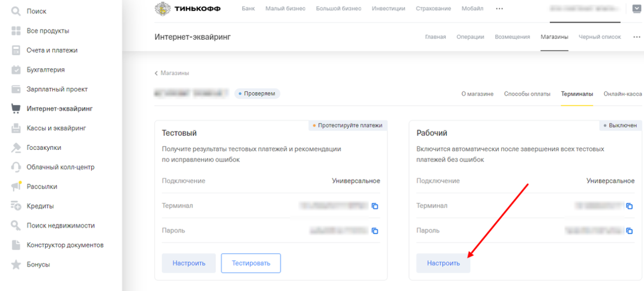Screen dimensions: 644x291
Task: Switch to the Черный список tab
Action: (x=600, y=37)
